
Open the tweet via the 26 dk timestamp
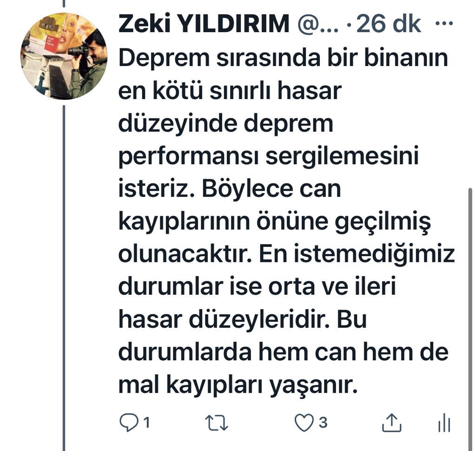pos(388,24)
